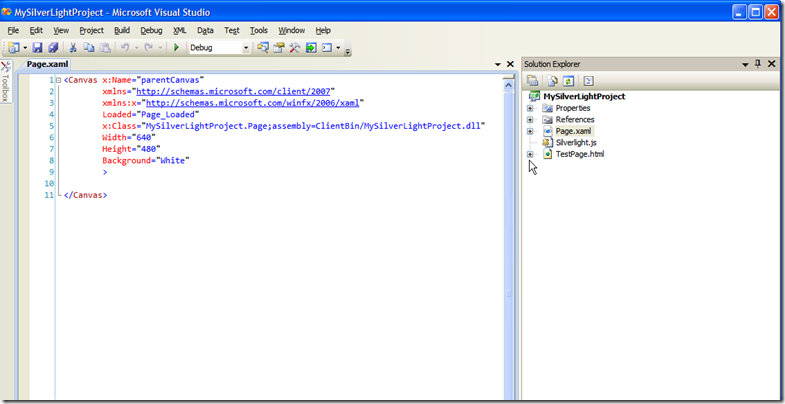Open the Project menu
Image resolution: width=785 pixels, height=404 pixels.
pyautogui.click(x=92, y=31)
